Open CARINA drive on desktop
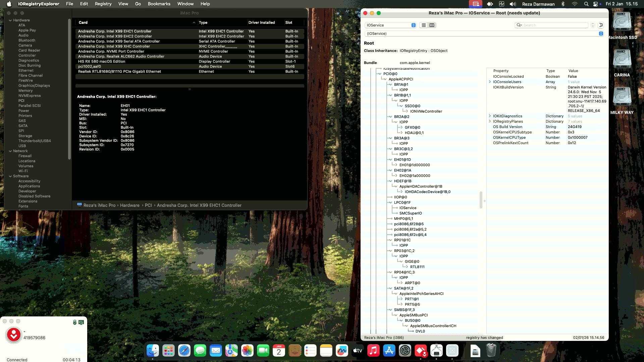Image resolution: width=644 pixels, height=362 pixels. 622,59
